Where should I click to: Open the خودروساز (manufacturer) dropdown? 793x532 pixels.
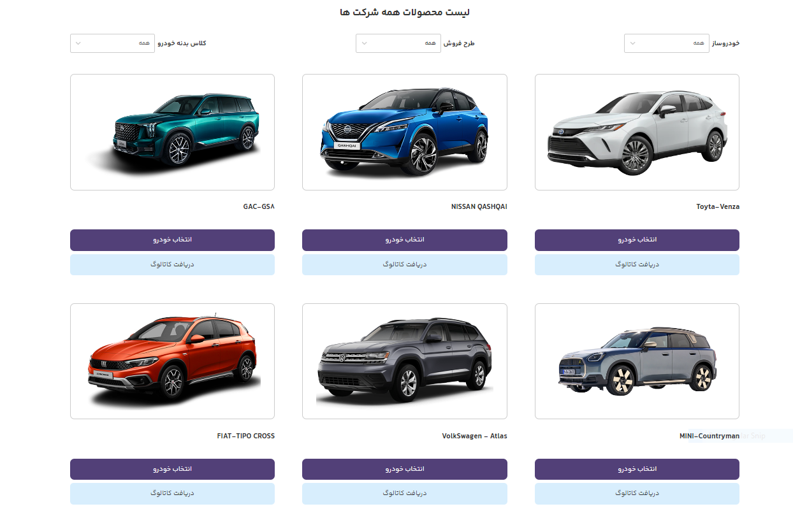click(666, 43)
